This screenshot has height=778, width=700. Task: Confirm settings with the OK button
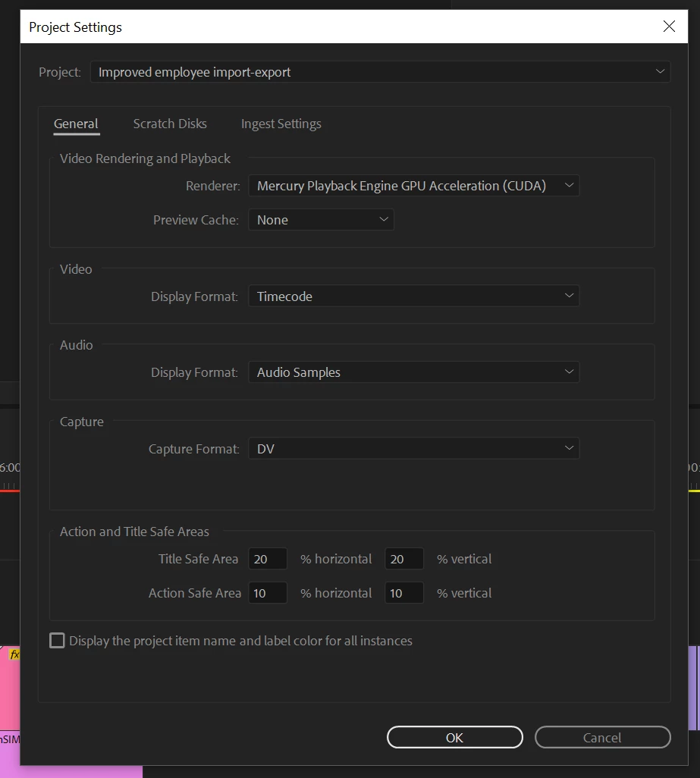coord(454,737)
